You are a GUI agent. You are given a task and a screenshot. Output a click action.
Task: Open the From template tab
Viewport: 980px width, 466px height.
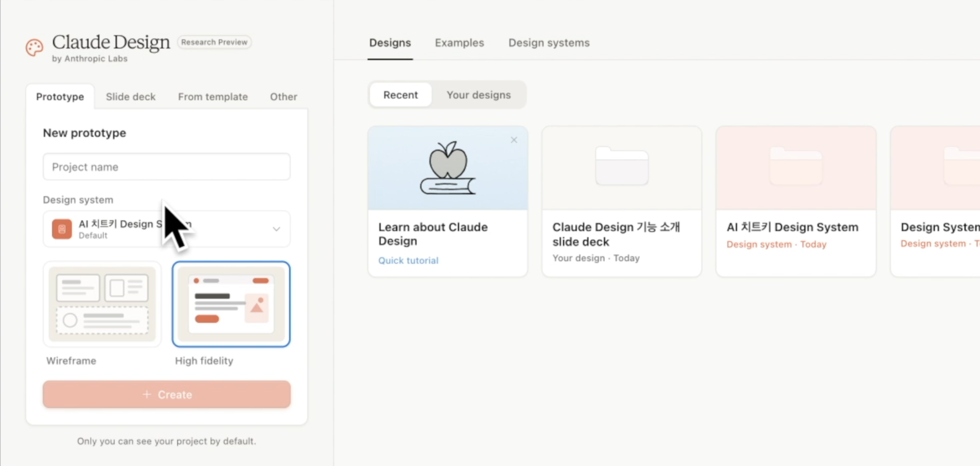click(x=213, y=97)
